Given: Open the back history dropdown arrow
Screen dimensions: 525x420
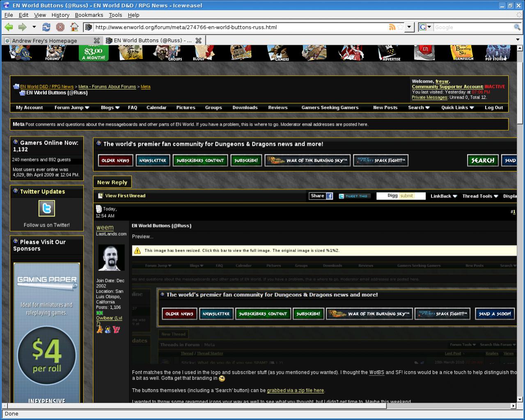Looking at the screenshot, I should 34,27.
